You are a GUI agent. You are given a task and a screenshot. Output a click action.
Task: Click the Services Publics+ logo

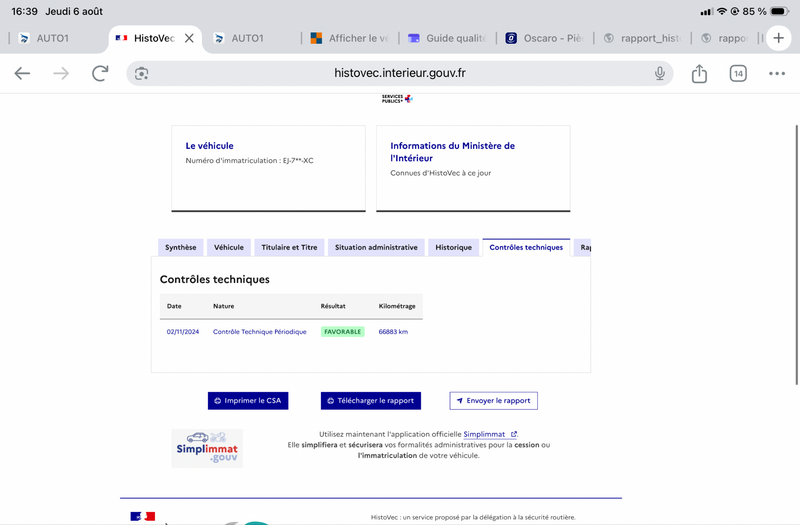point(397,99)
